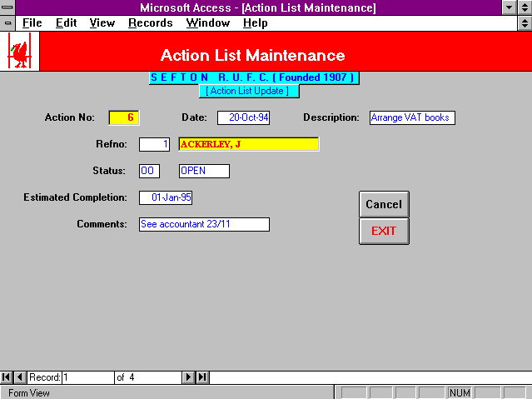This screenshot has width=532, height=399.
Task: Click the 'Action No:' label
Action: click(x=70, y=117)
